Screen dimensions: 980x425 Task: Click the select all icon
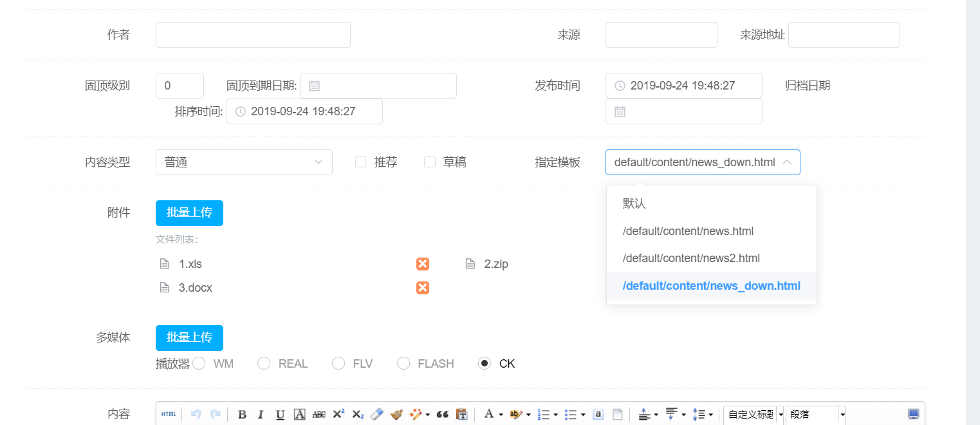[598, 414]
